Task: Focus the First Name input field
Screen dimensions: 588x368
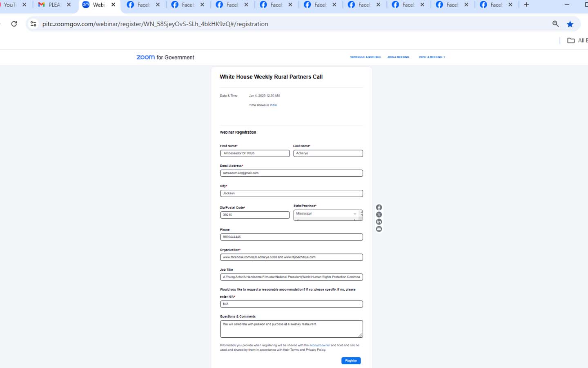Action: point(255,153)
